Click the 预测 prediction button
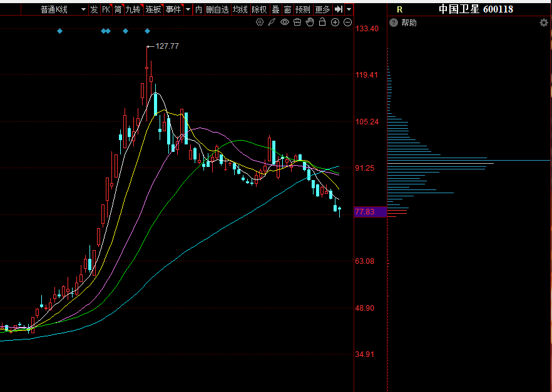Viewport: 552px width, 392px height. [303, 9]
